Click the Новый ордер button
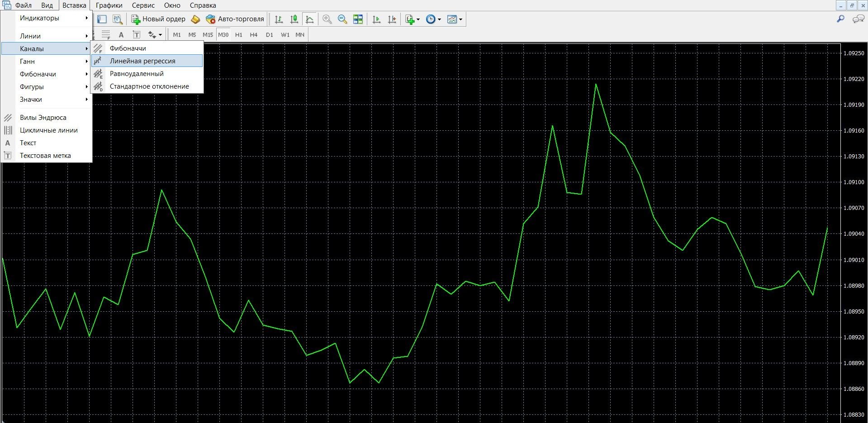The image size is (868, 423). coord(158,19)
